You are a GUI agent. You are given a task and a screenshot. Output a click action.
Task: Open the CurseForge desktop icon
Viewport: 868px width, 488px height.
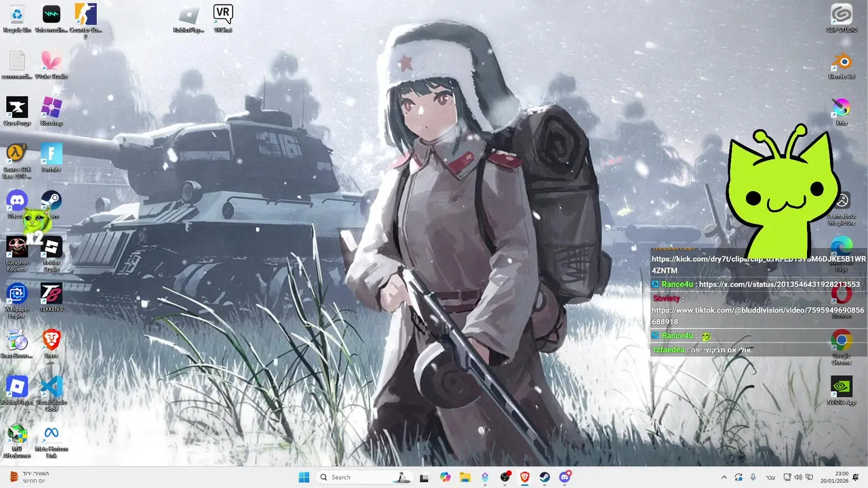(17, 112)
